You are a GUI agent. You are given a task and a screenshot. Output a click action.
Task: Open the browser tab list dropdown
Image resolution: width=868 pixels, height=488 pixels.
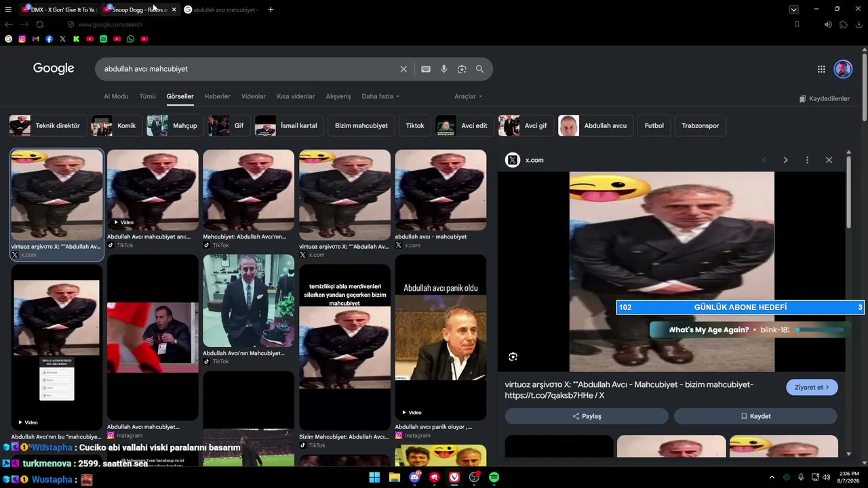click(793, 9)
